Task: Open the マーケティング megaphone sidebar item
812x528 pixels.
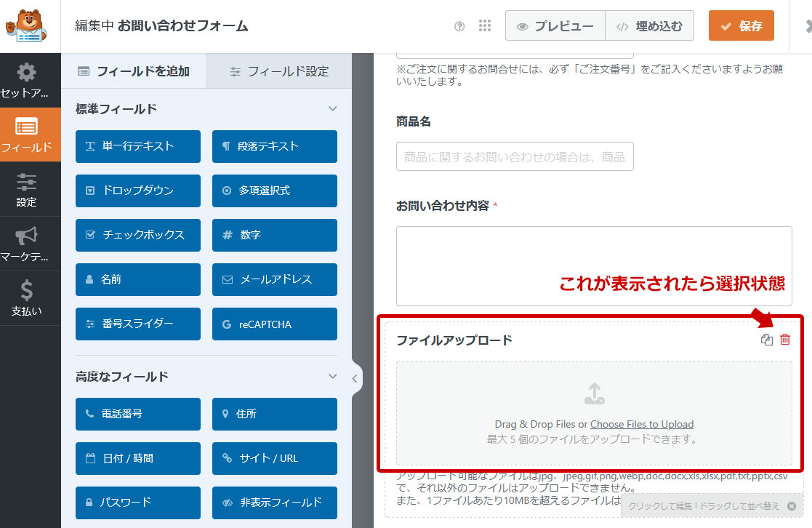Action: [x=26, y=244]
